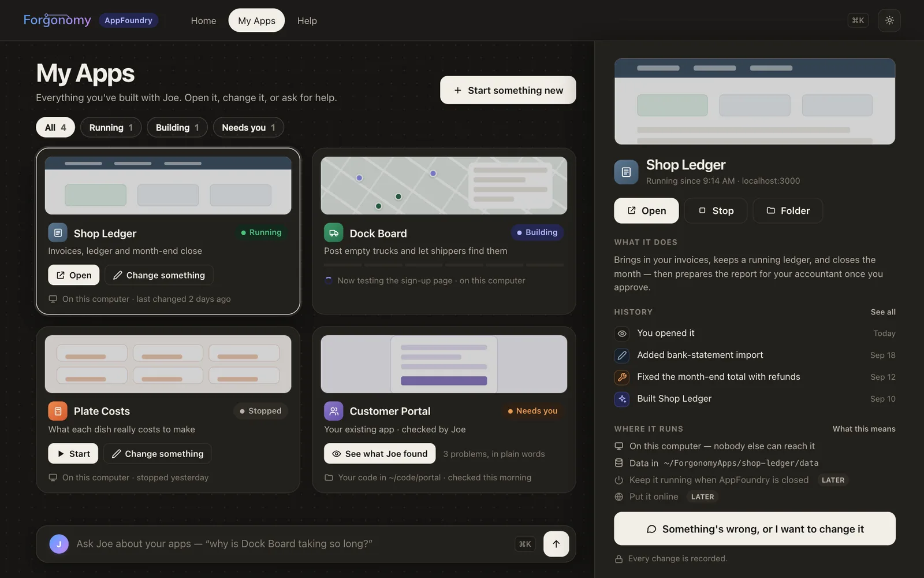
Task: Click the Dock Board map thumbnail
Action: (x=444, y=186)
